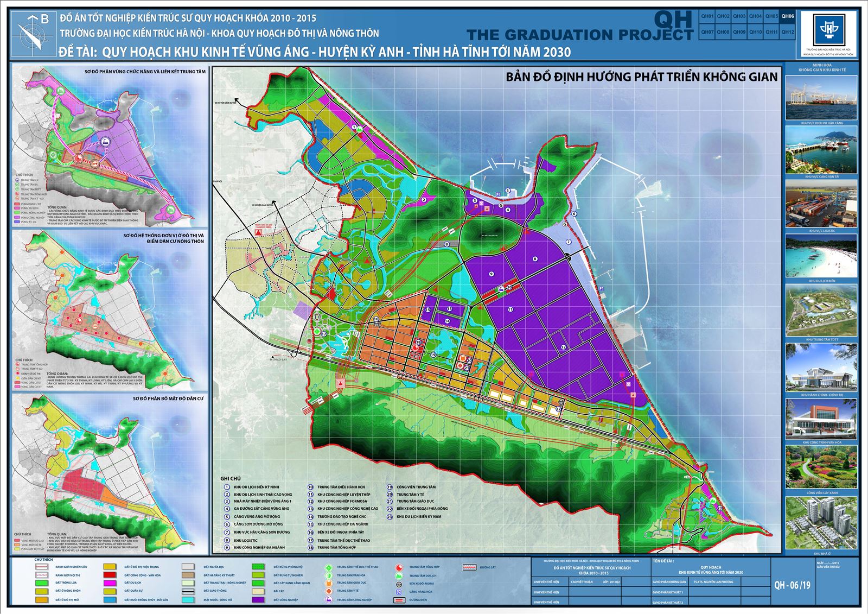Screen dimensions: 868x614
Task: Click the Trung tâm giáo dục legend icon
Action: (x=328, y=584)
